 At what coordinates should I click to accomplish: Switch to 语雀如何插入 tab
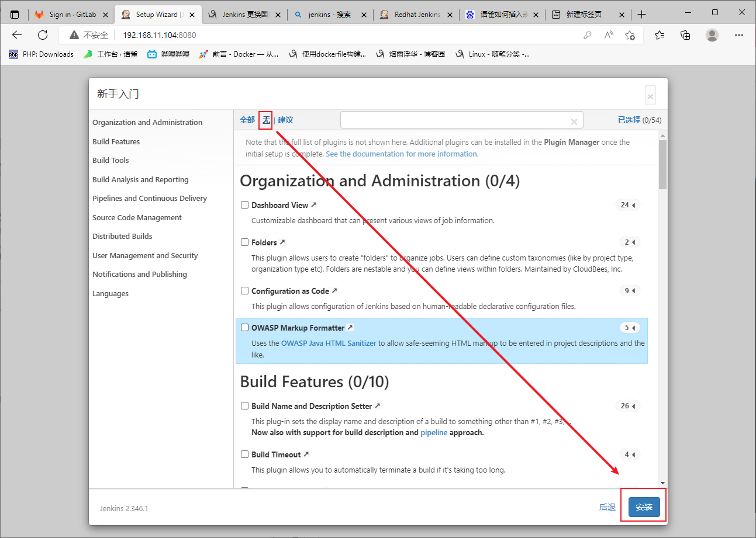click(x=502, y=15)
